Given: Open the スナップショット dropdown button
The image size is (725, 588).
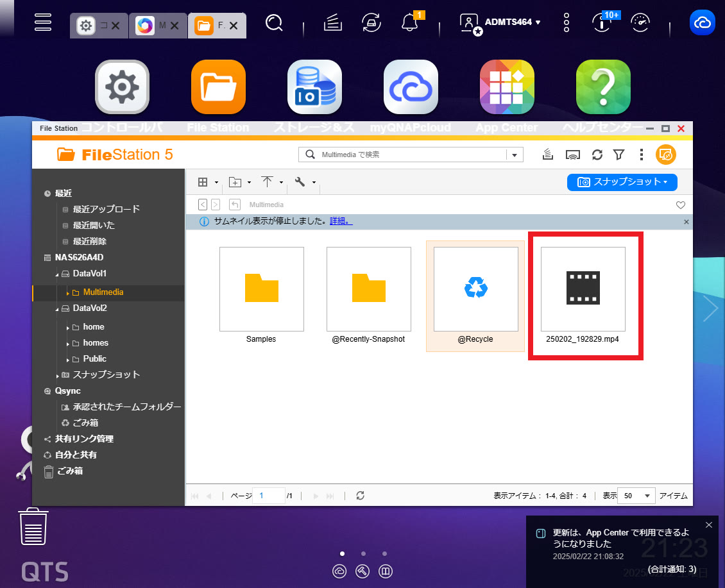Looking at the screenshot, I should pos(622,182).
